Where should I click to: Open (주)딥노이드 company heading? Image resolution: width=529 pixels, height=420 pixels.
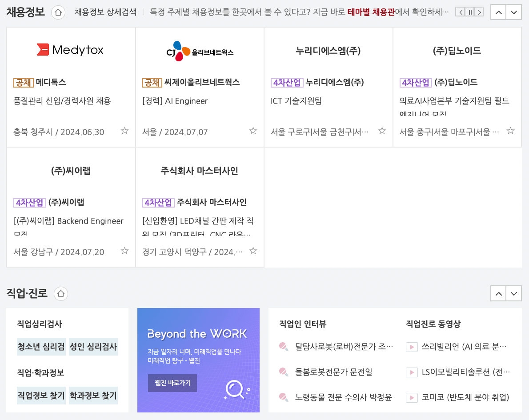tap(457, 51)
